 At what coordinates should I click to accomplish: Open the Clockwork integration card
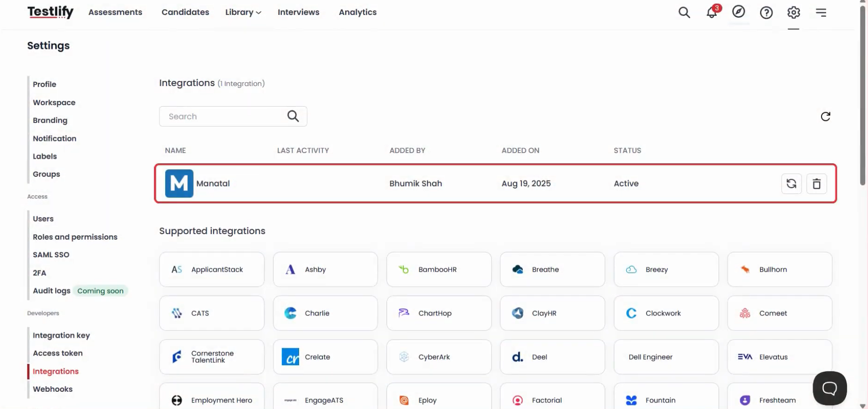pos(666,313)
